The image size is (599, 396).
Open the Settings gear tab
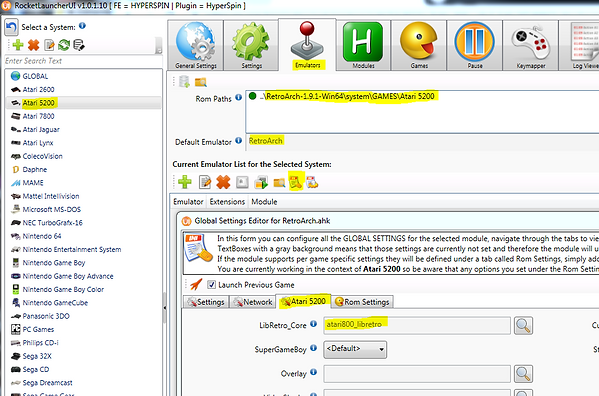251,45
